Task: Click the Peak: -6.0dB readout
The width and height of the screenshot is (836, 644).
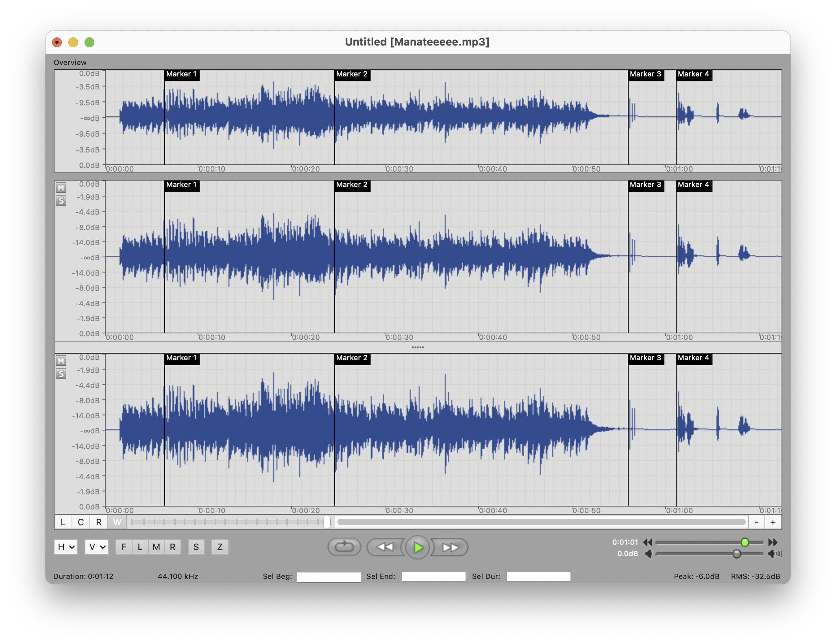Action: click(x=697, y=577)
